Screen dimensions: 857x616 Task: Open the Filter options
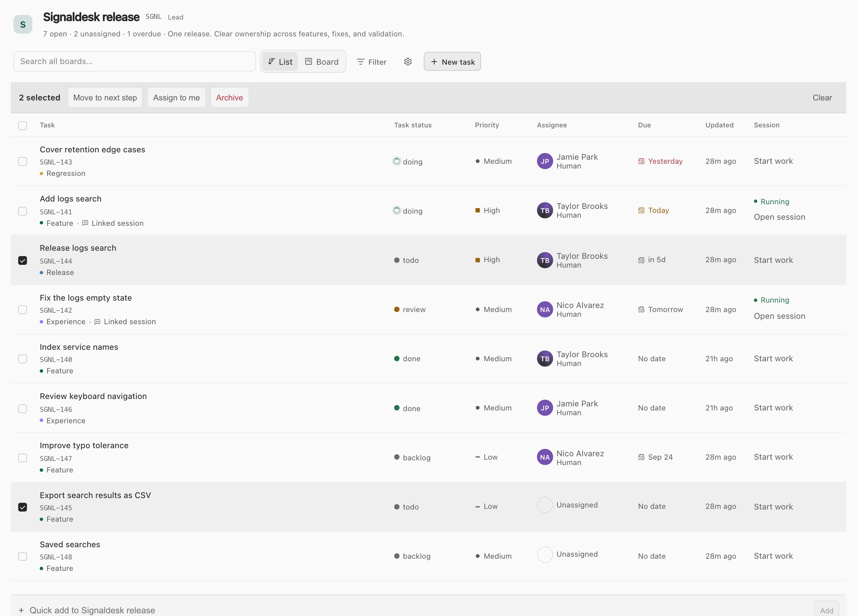click(372, 62)
